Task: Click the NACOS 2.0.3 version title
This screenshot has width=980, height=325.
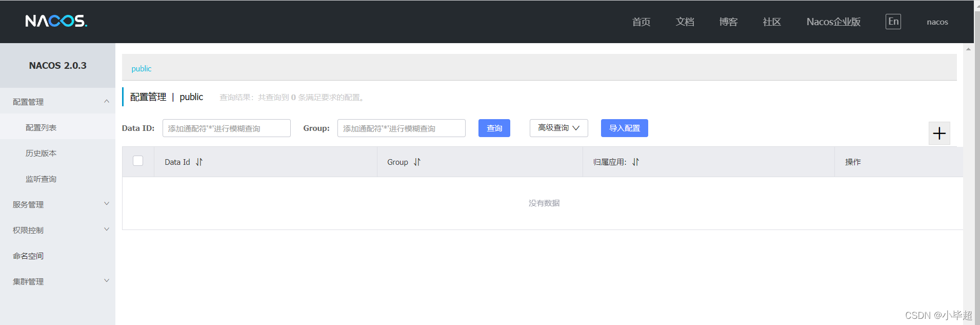Action: pos(57,65)
